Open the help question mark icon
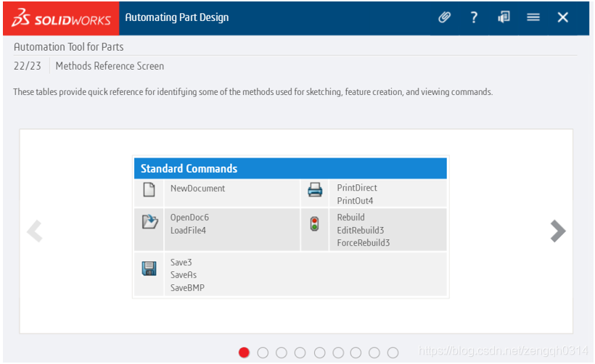 click(x=474, y=17)
